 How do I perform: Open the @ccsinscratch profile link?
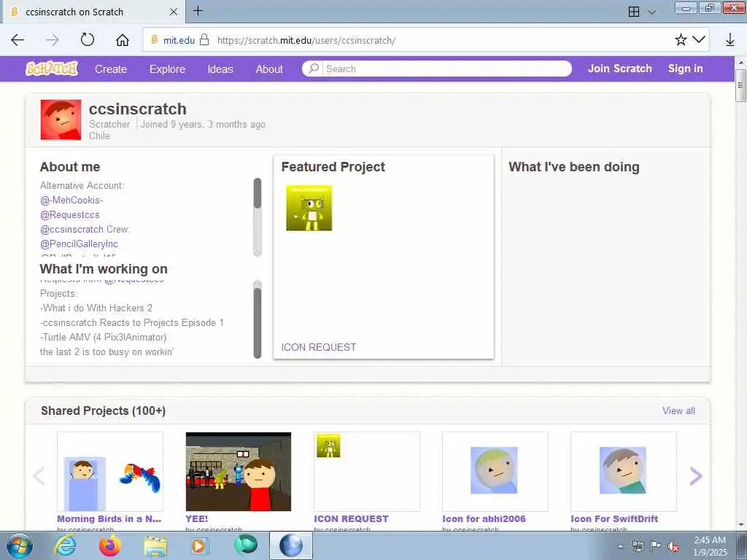pyautogui.click(x=72, y=229)
